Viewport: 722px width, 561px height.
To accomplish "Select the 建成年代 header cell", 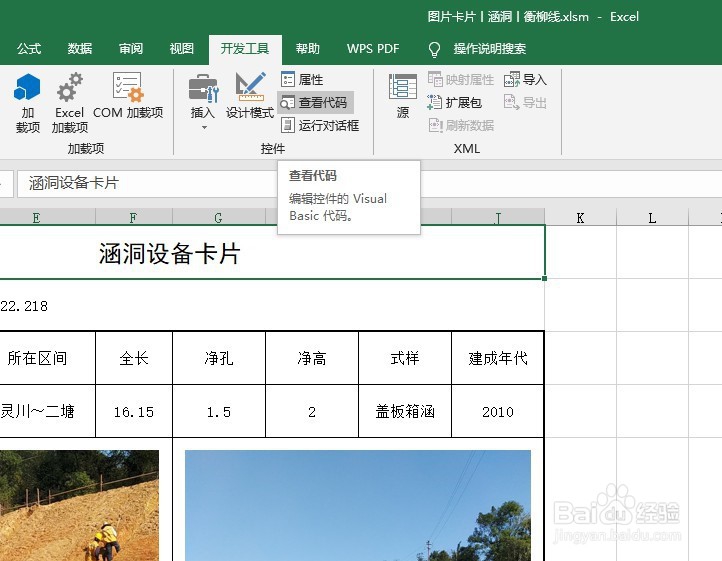I will pyautogui.click(x=498, y=358).
